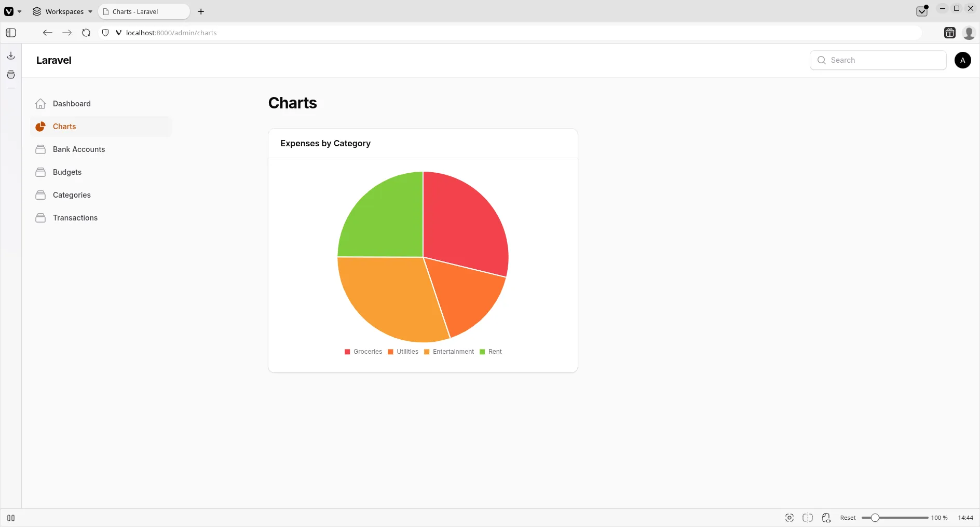980x527 pixels.
Task: Click the Downloads icon in the browser side panel
Action: pos(10,56)
